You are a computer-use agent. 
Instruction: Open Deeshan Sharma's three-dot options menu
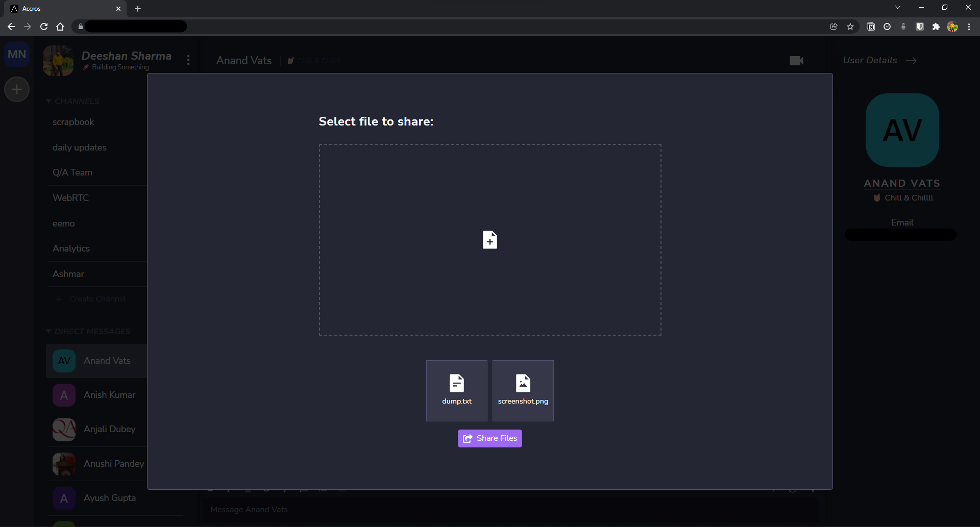188,60
